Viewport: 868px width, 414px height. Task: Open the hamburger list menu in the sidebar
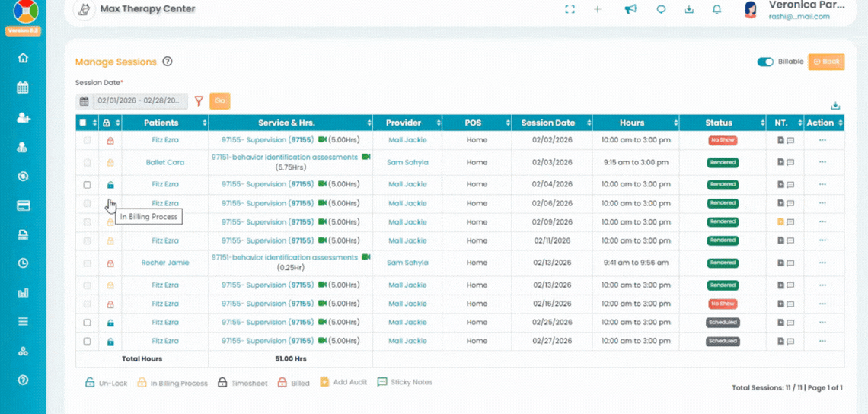click(23, 322)
